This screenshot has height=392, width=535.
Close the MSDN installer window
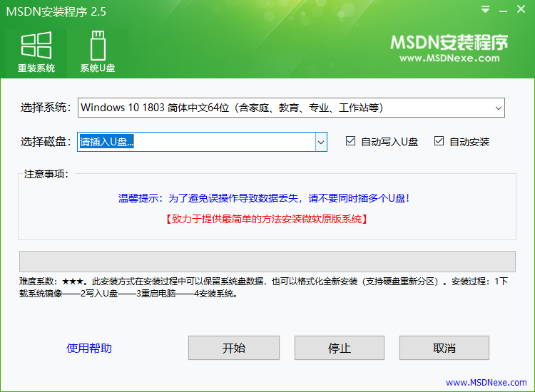point(521,9)
